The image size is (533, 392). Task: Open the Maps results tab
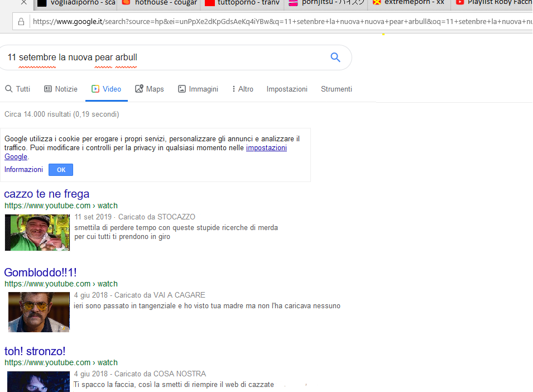[x=149, y=89]
